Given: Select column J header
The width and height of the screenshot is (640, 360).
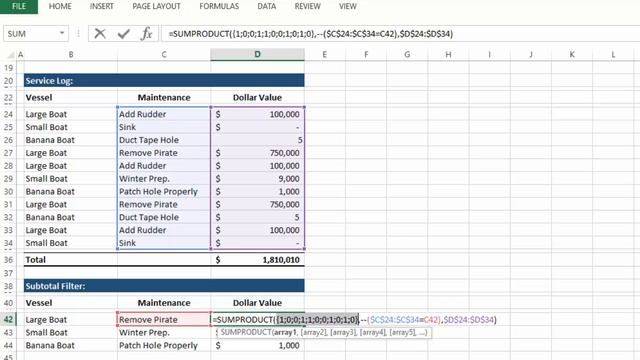Looking at the screenshot, I should [531, 54].
